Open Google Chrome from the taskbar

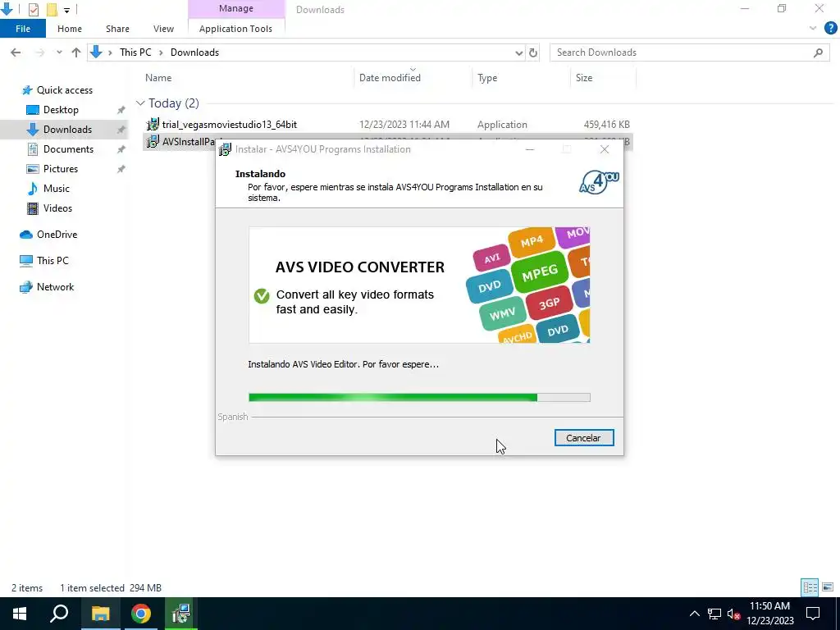pos(141,614)
